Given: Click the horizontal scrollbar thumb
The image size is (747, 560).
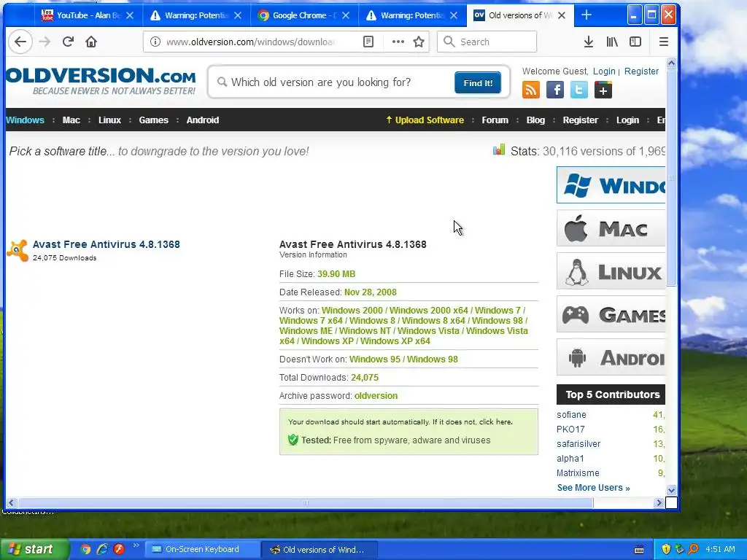Looking at the screenshot, I should pyautogui.click(x=306, y=503).
